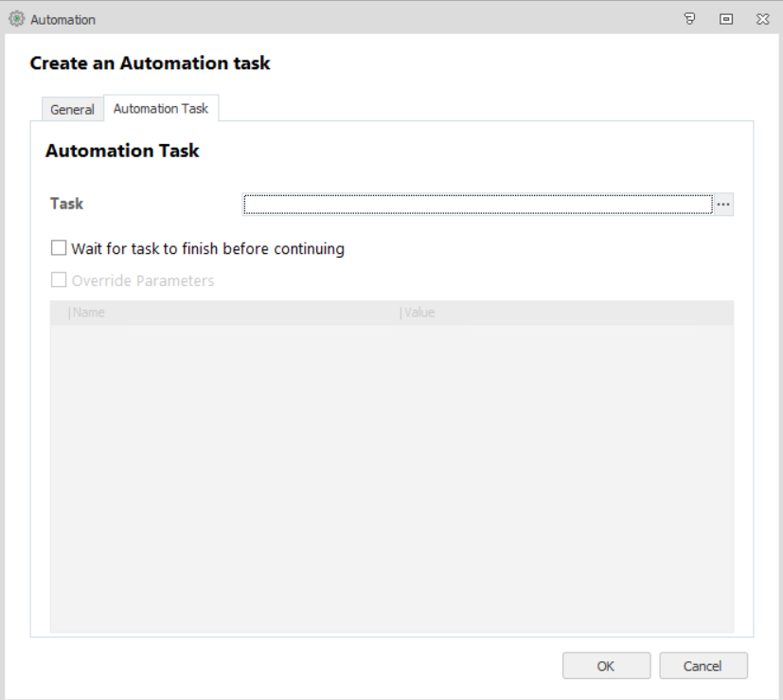
Task: Tick the Override Parameters checkbox
Action: point(59,280)
